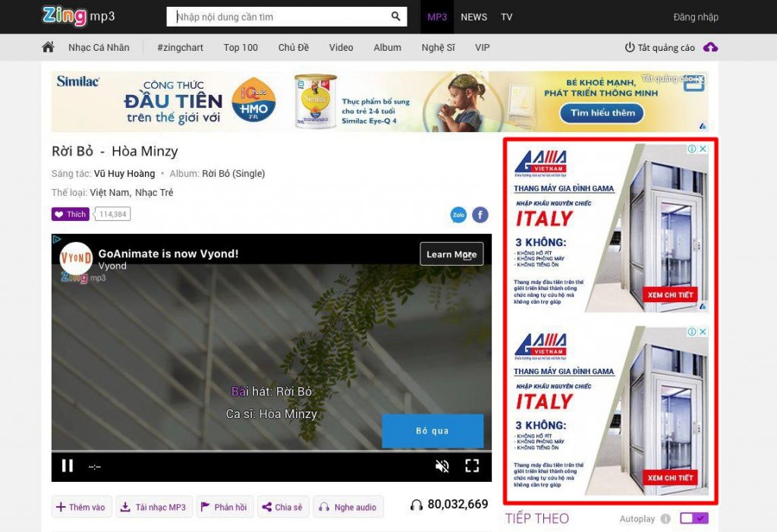Click Tắt quảng cáo to disable ads
The height and width of the screenshot is (532, 777).
[660, 48]
